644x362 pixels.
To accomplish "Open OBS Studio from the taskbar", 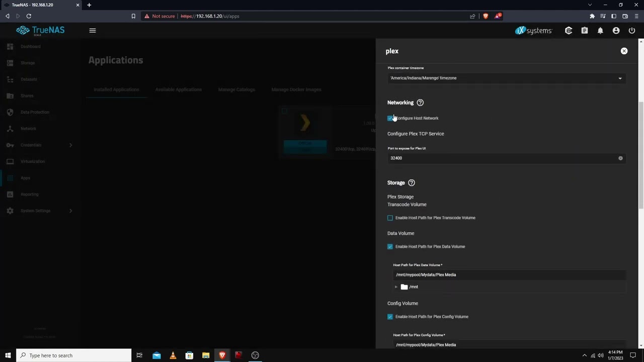I will point(255,355).
